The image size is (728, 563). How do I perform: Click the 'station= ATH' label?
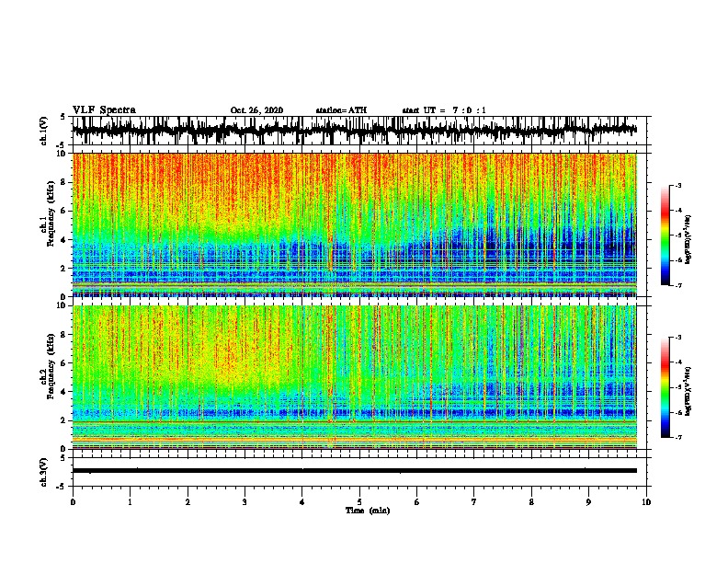tap(341, 110)
